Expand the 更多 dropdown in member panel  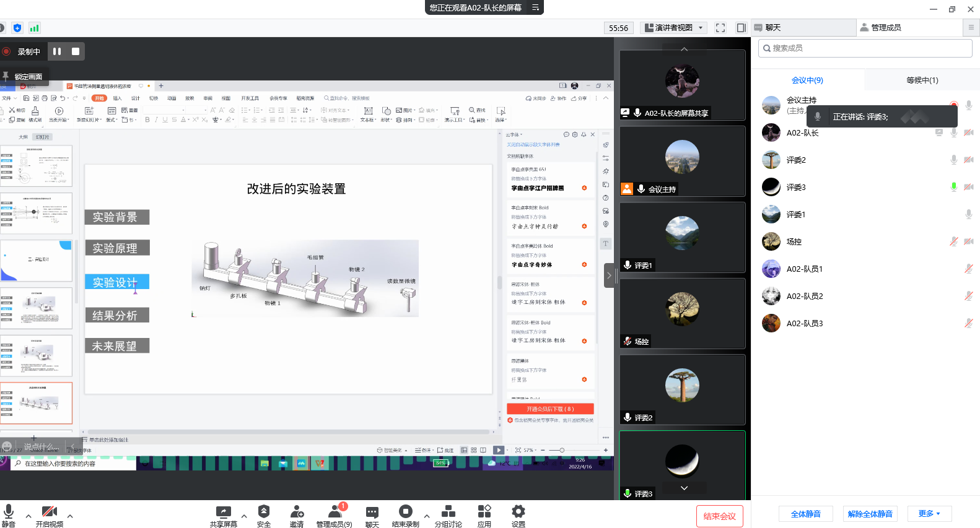(929, 514)
